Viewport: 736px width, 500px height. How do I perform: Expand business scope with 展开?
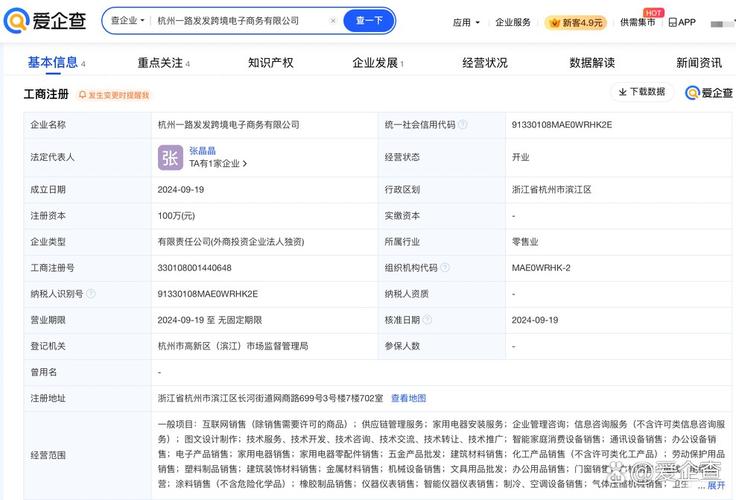[x=716, y=485]
